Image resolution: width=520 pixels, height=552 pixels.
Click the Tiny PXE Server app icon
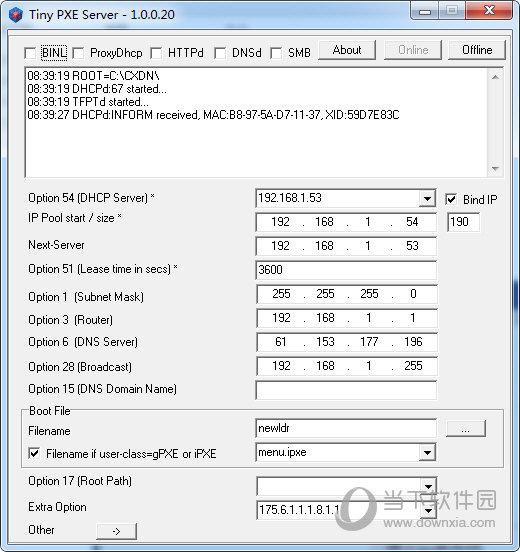pyautogui.click(x=15, y=15)
